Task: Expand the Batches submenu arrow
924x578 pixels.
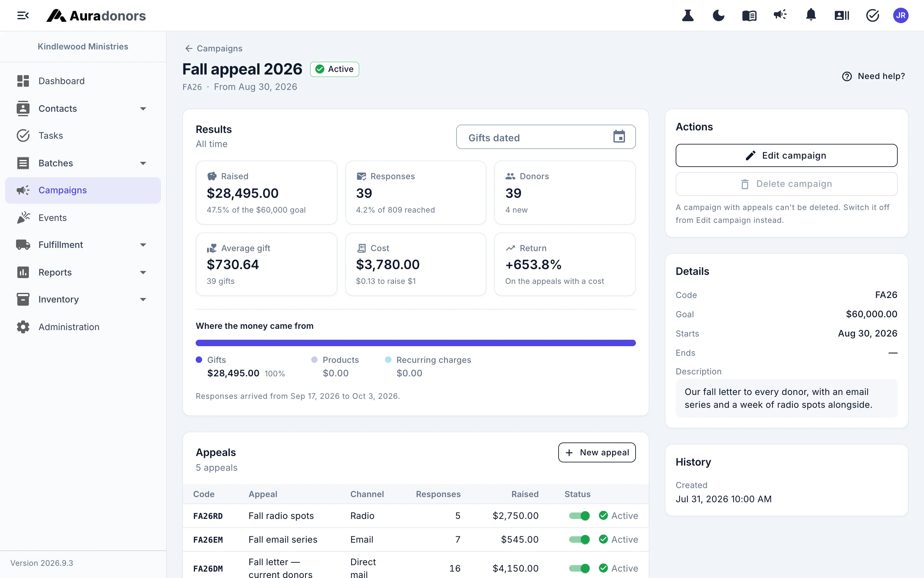Action: 143,163
